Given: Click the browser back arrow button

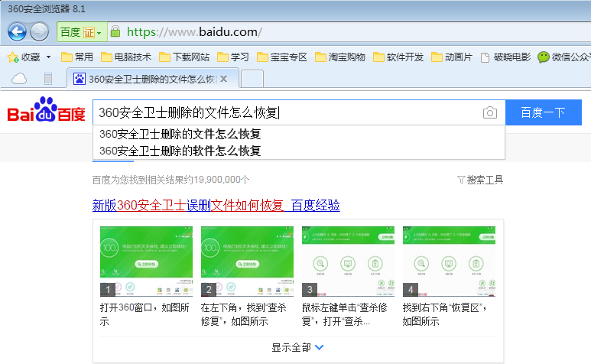Looking at the screenshot, I should coord(17,31).
